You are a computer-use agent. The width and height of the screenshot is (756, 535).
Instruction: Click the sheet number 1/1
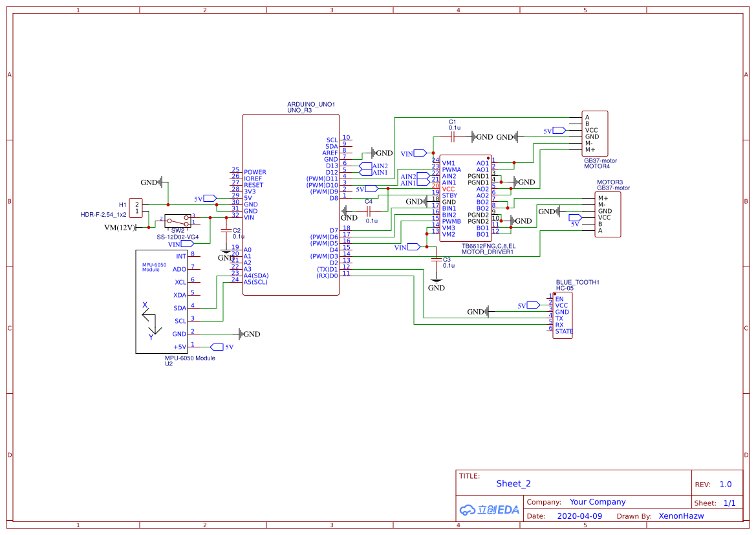point(729,503)
